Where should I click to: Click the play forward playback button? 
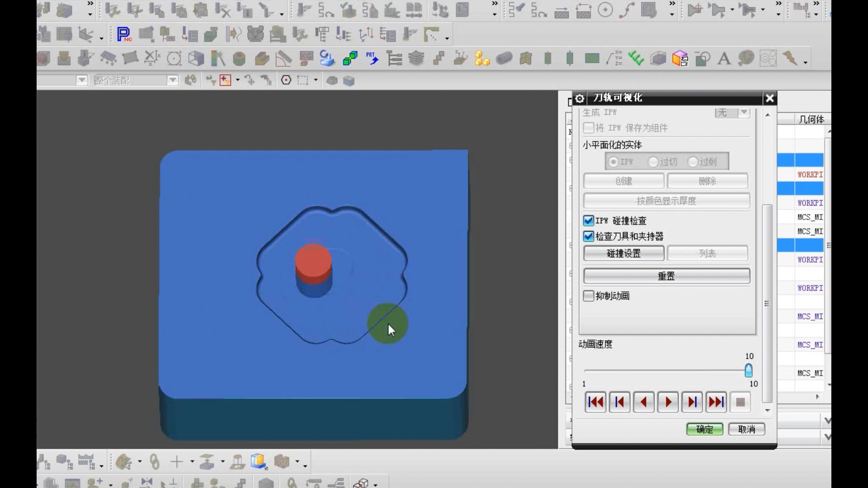pos(668,402)
